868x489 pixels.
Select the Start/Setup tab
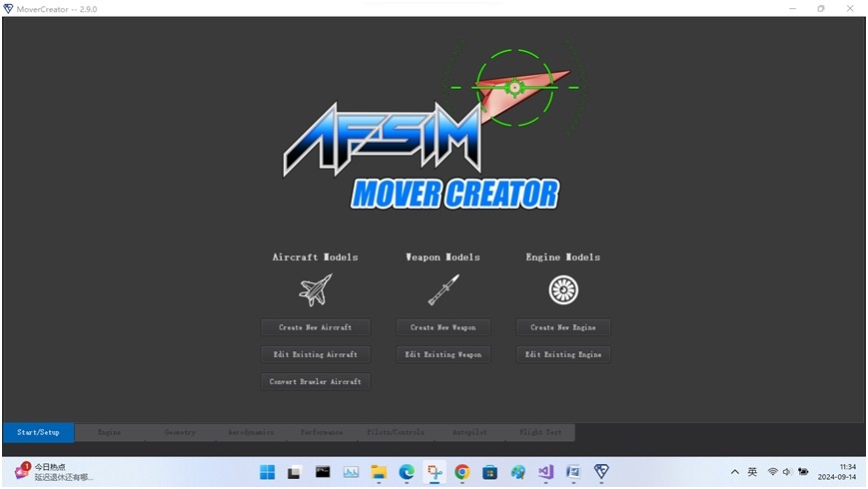click(38, 432)
